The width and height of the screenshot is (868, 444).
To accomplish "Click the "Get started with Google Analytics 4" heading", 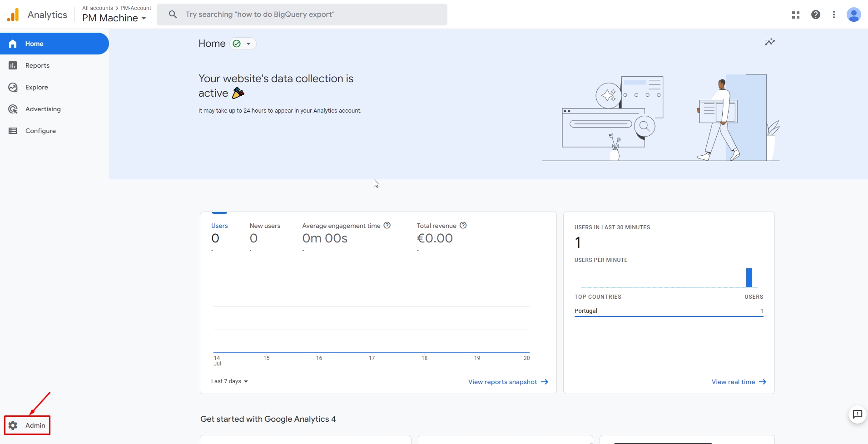I will (x=268, y=419).
